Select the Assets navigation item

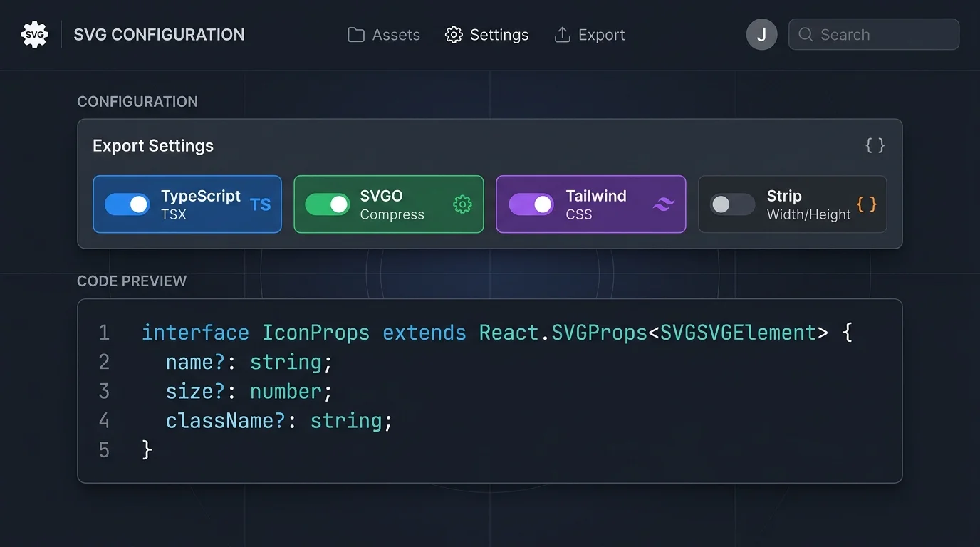pyautogui.click(x=396, y=34)
